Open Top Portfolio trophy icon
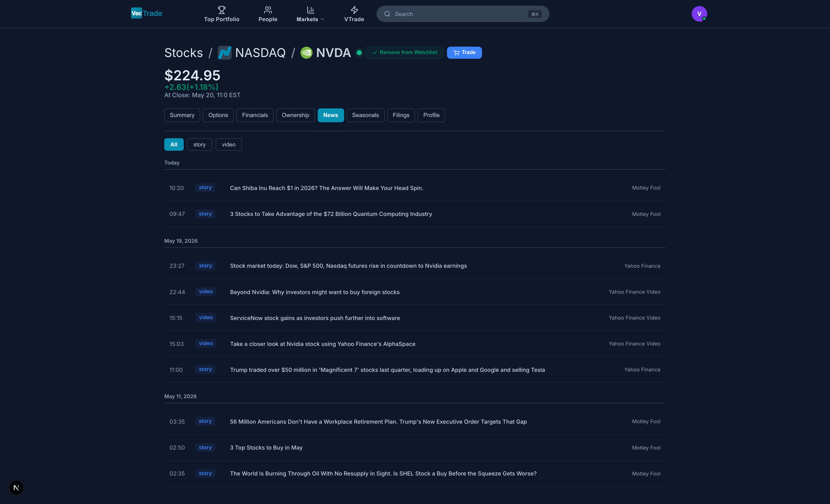Screen dimensions: 830x504 coord(222,10)
